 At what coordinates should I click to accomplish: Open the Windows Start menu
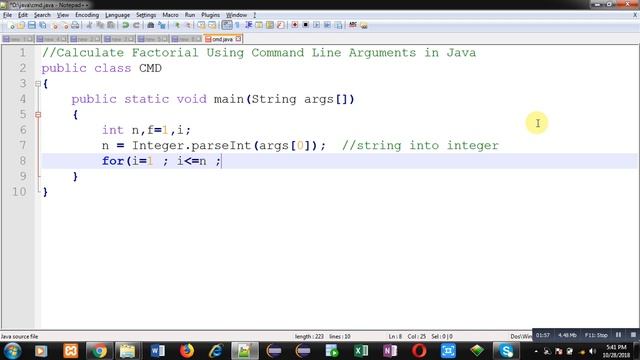point(12,351)
